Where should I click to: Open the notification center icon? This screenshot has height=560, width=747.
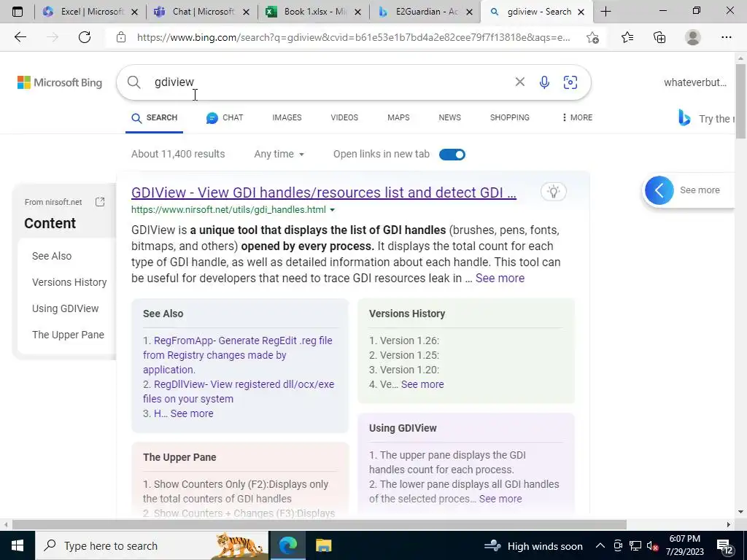point(724,545)
